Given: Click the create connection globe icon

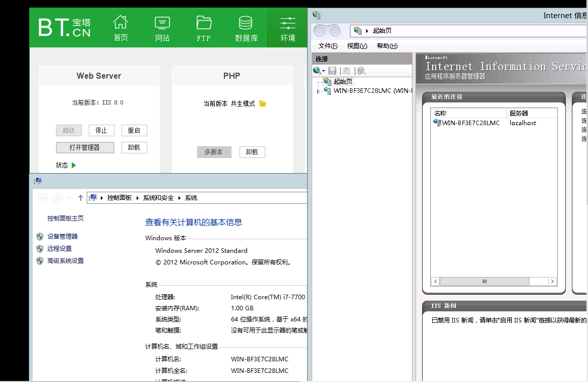Looking at the screenshot, I should (318, 71).
